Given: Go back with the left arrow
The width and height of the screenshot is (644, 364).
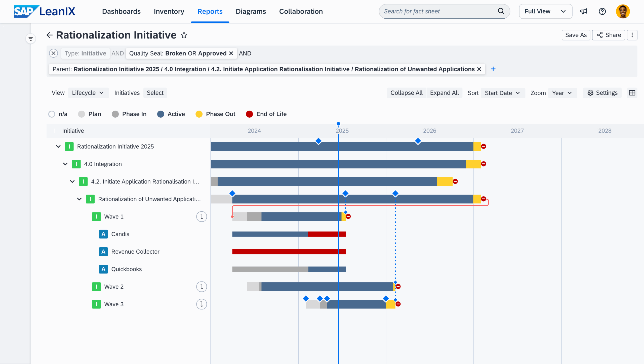Looking at the screenshot, I should pyautogui.click(x=50, y=35).
